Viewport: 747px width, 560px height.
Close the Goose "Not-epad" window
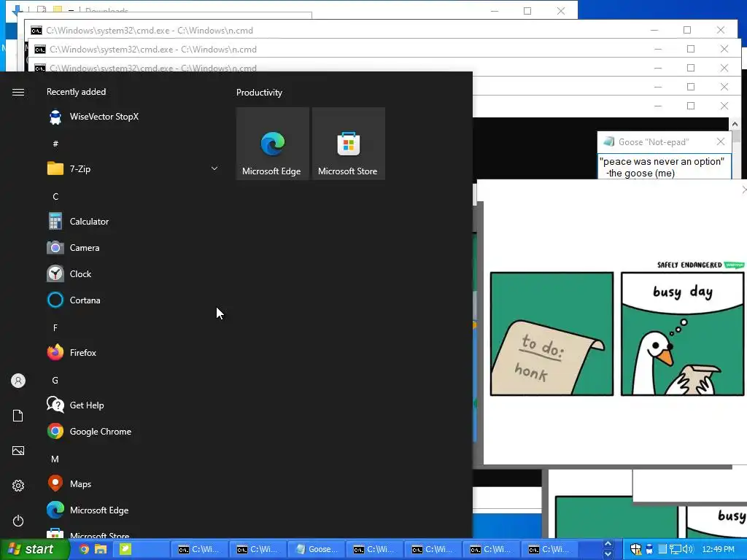pyautogui.click(x=720, y=141)
